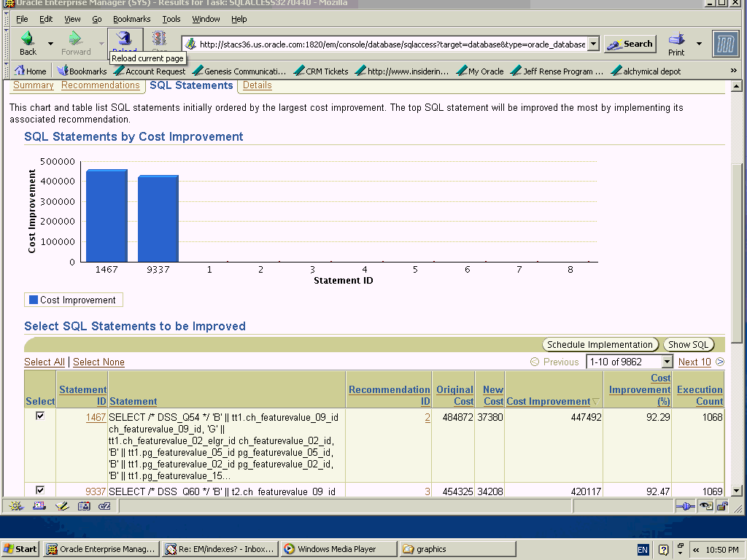Open Mozilla Composer from status bar
This screenshot has width=747, height=560.
point(62,506)
